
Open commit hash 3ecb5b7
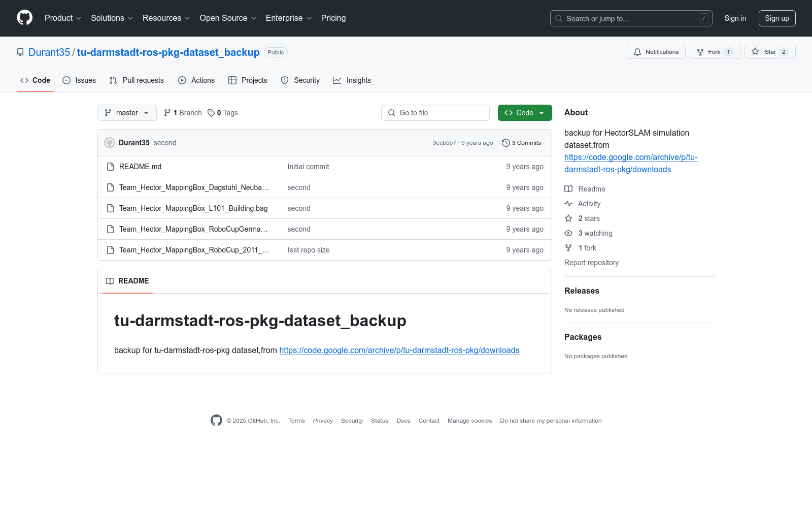(445, 143)
